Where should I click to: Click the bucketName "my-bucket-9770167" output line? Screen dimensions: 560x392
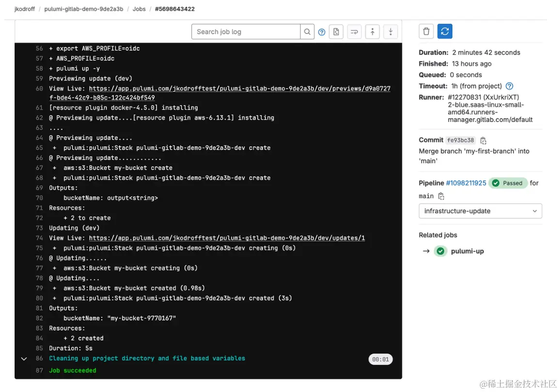tap(120, 318)
